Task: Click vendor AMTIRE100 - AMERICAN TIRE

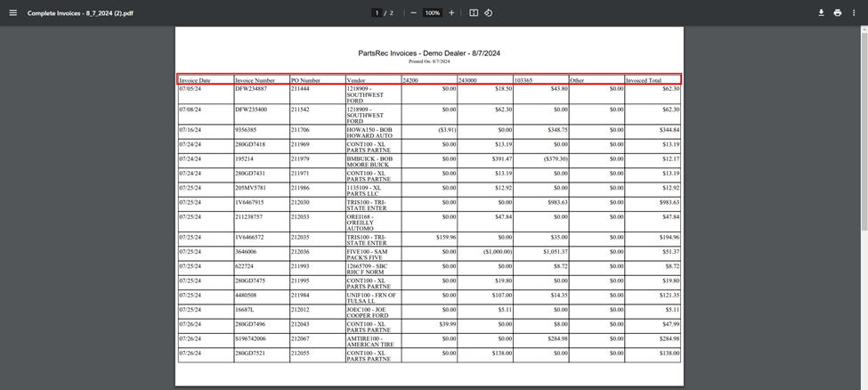Action: click(x=371, y=341)
